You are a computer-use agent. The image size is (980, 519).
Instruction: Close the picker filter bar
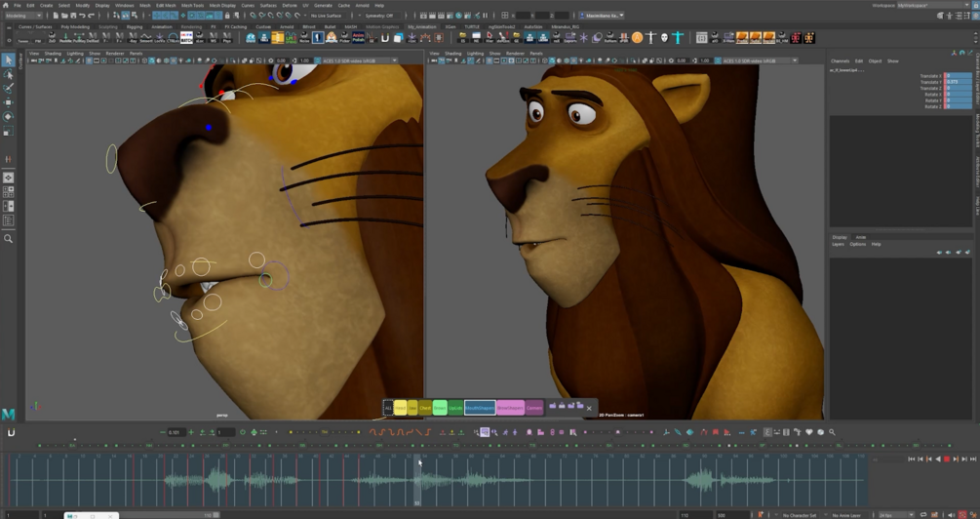tap(589, 408)
